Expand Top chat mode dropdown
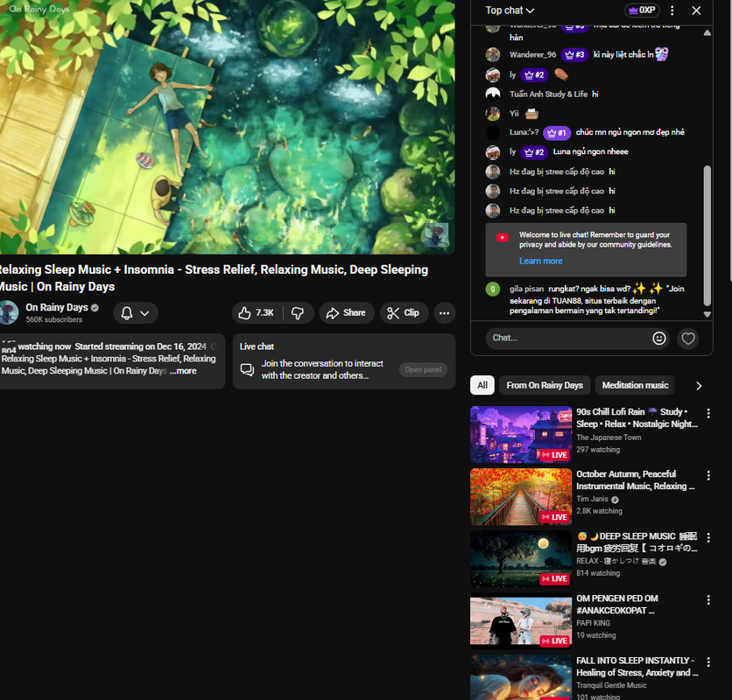Screen dimensions: 732x700 coord(510,10)
